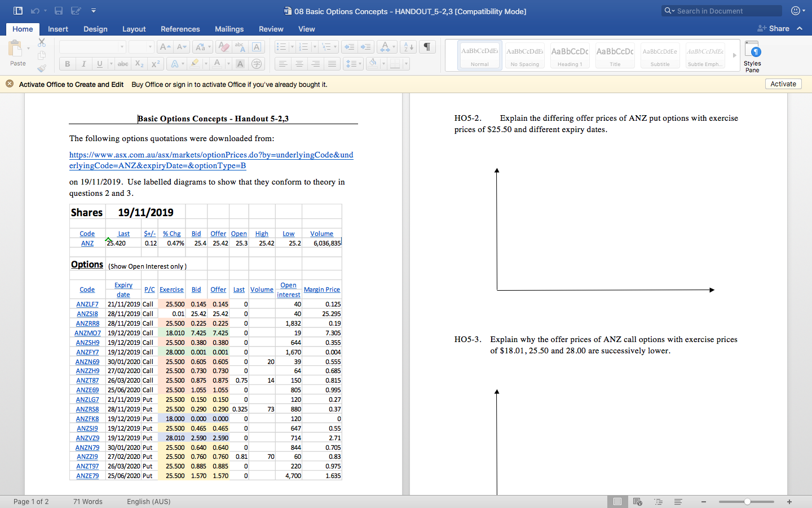This screenshot has height=508, width=812.
Task: Click the Undo arrow icon
Action: [35, 11]
